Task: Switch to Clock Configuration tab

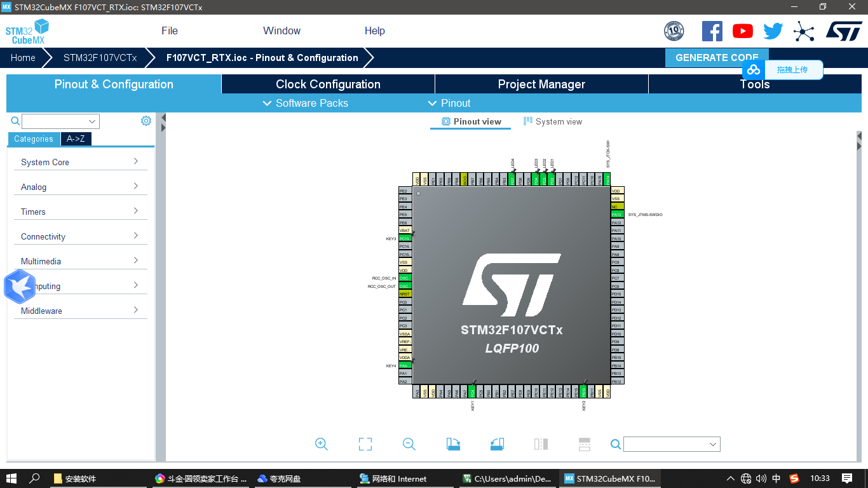Action: click(328, 84)
